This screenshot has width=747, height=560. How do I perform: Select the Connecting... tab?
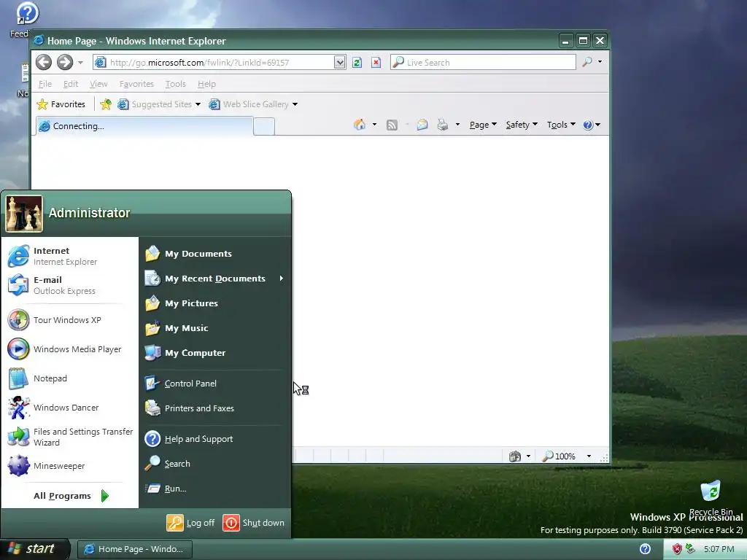pyautogui.click(x=145, y=126)
